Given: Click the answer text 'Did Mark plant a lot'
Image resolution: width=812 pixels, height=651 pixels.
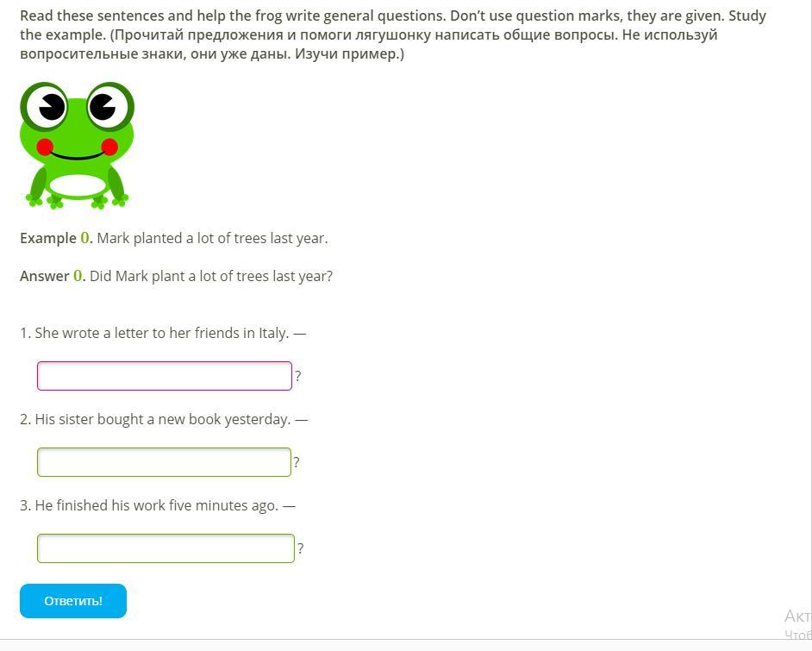Looking at the screenshot, I should point(211,276).
